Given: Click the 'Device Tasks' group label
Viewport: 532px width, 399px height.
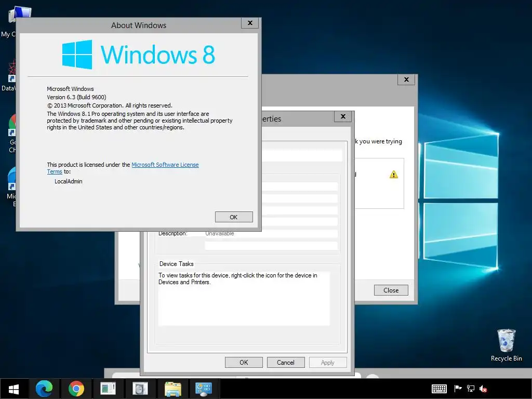Looking at the screenshot, I should point(177,264).
